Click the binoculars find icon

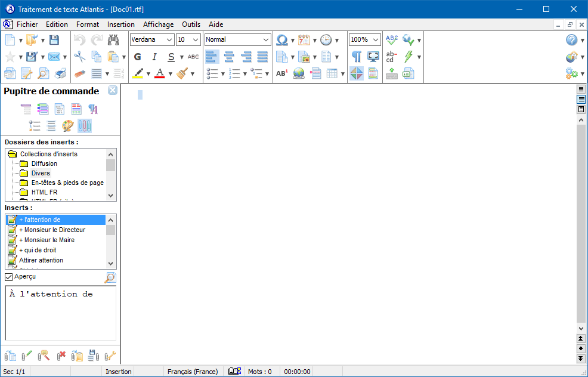113,40
